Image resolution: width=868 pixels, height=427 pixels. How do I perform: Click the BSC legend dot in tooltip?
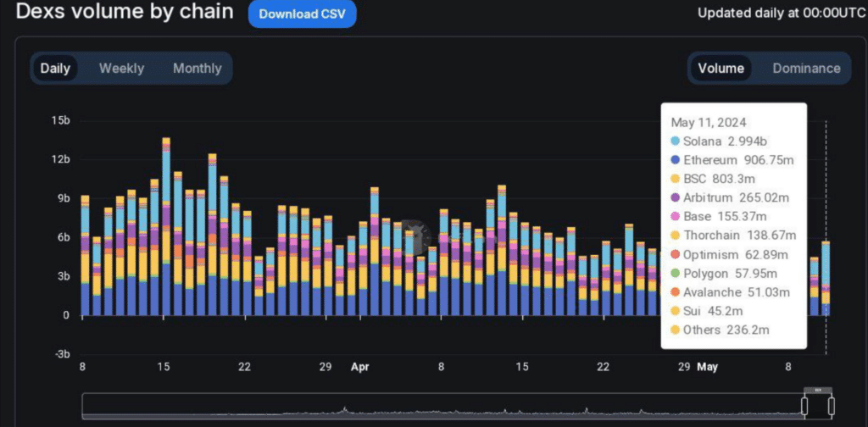675,179
